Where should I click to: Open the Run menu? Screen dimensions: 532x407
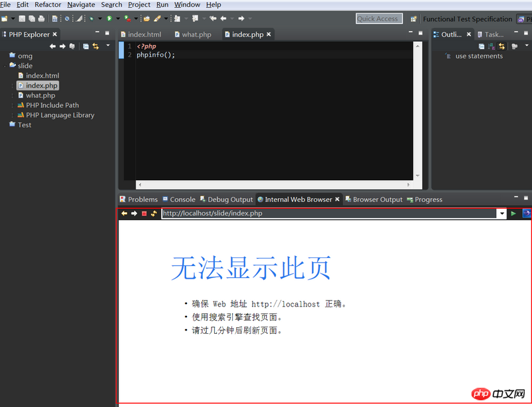pyautogui.click(x=162, y=5)
